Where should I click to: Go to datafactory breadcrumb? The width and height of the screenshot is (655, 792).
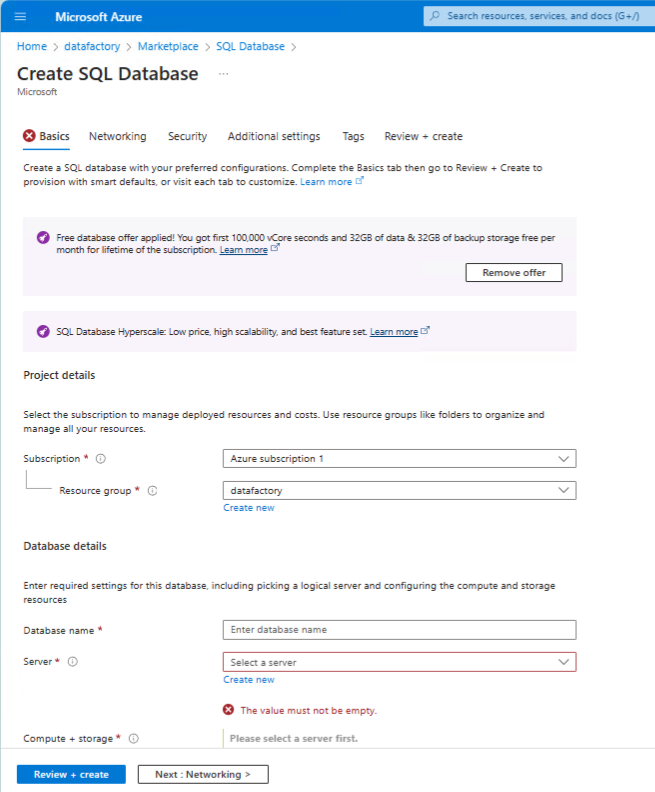92,46
